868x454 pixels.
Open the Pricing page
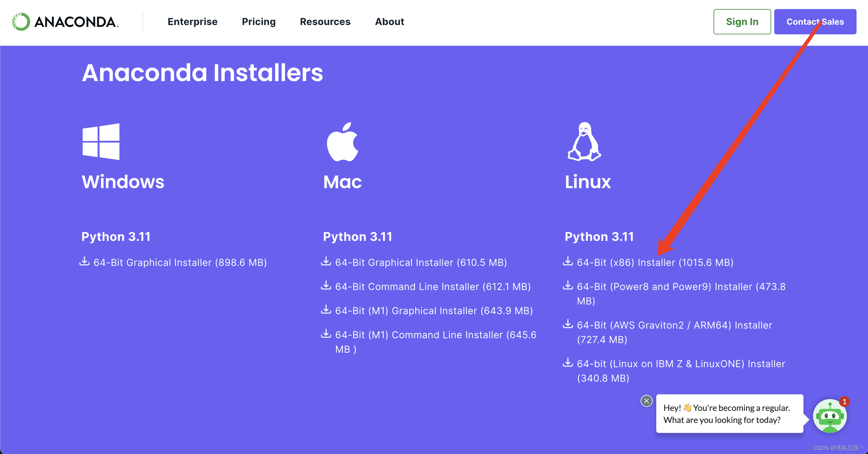(x=258, y=22)
